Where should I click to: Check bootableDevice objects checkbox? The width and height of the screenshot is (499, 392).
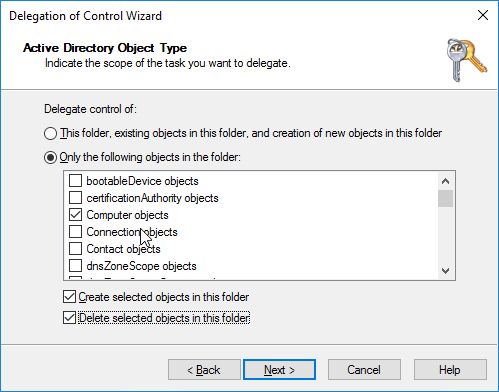pyautogui.click(x=75, y=181)
